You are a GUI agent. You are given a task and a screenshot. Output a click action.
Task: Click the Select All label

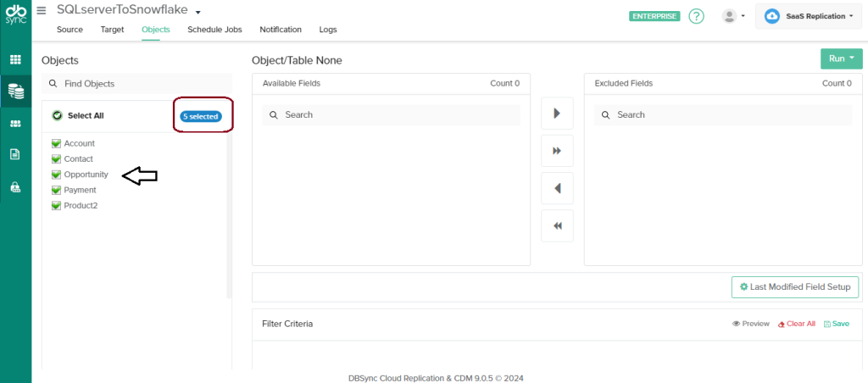click(86, 116)
